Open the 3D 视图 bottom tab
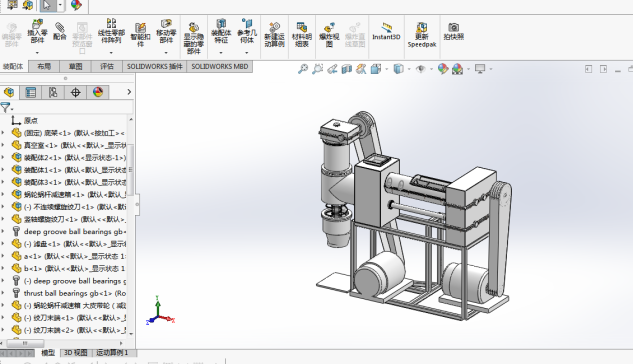 75,353
